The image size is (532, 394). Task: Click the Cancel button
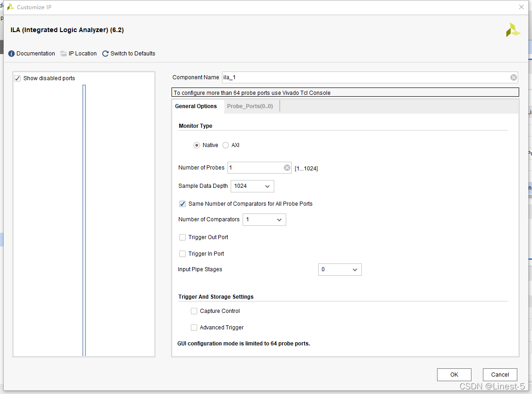500,375
